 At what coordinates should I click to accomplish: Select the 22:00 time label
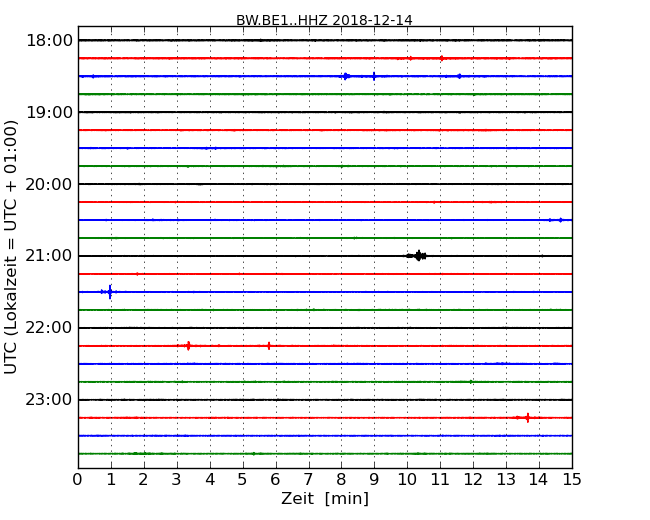click(49, 328)
